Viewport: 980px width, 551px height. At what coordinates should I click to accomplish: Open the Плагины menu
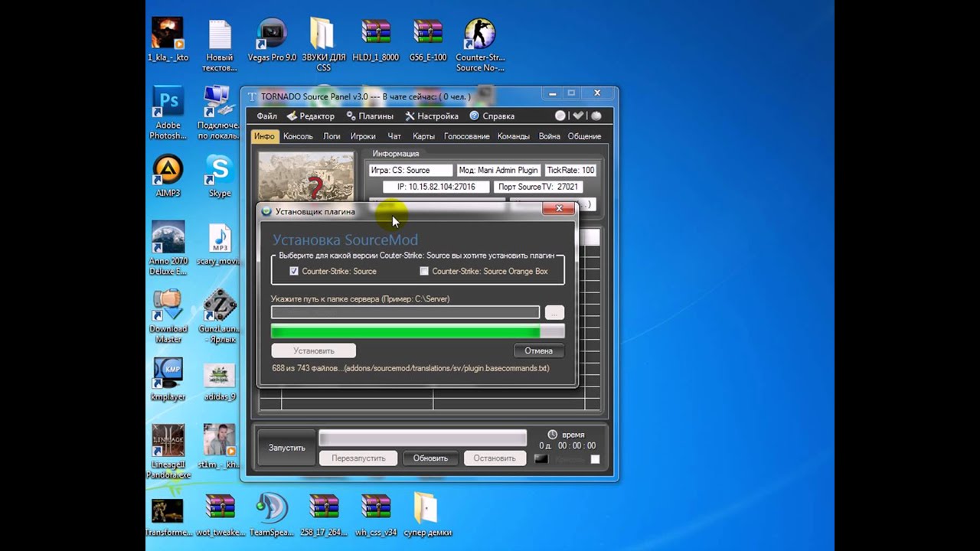pos(370,116)
